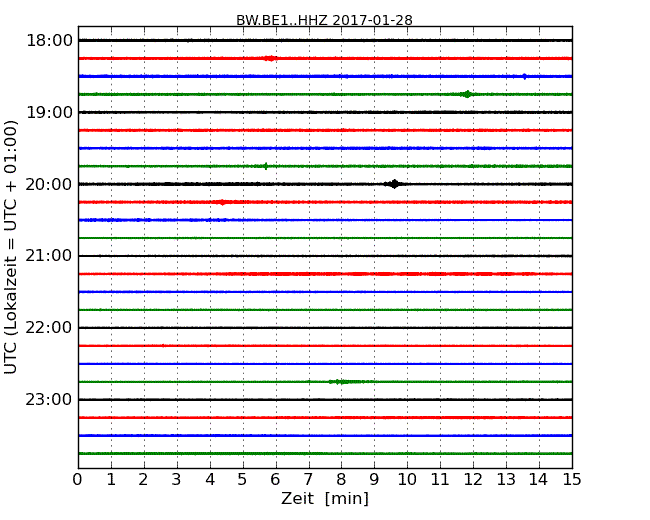Select x-axis tick label 12
Viewport: 650px width, 520px height.
click(473, 479)
